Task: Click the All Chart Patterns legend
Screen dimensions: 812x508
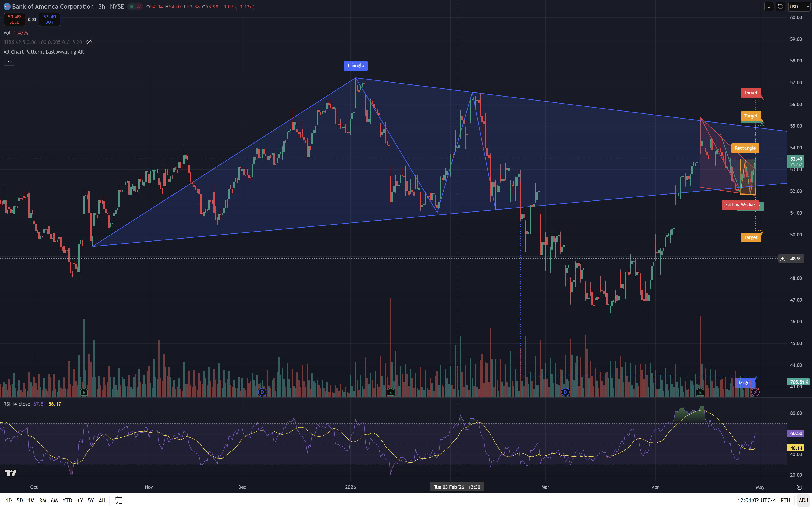Action: pos(44,52)
